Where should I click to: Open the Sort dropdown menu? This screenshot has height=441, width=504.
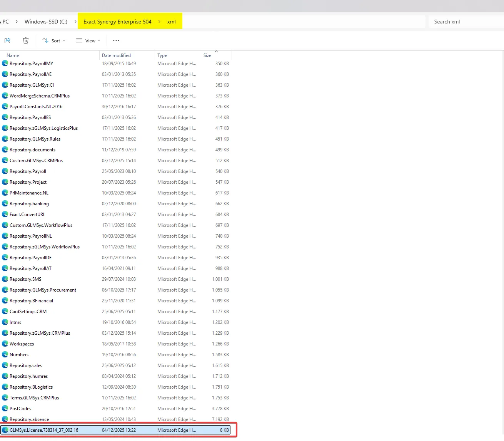coord(54,41)
